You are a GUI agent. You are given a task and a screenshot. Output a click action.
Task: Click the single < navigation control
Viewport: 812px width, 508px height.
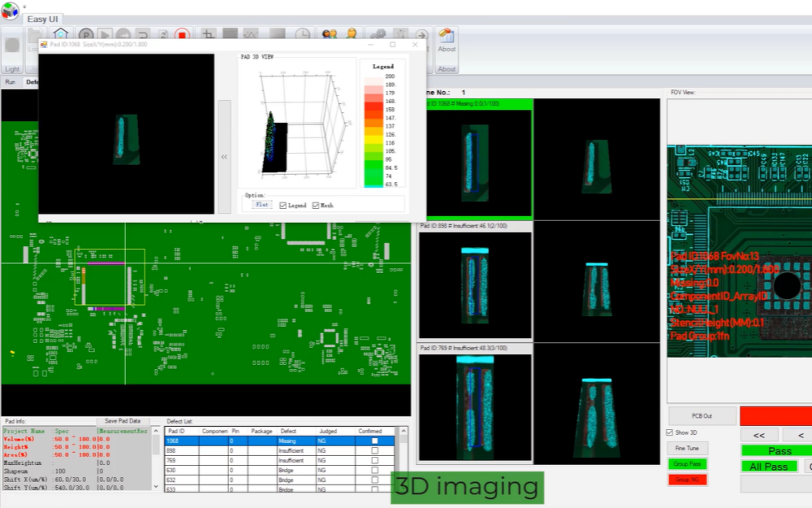coord(801,435)
